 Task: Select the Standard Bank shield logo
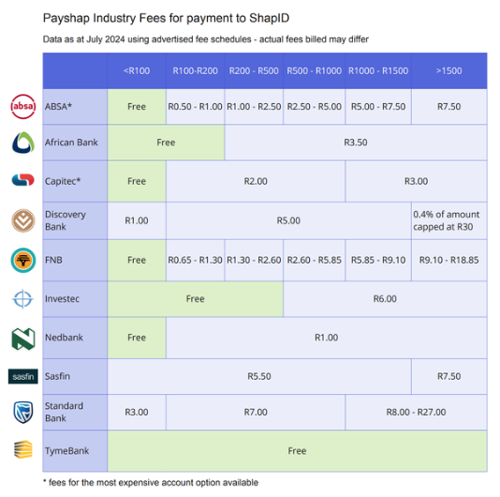[23, 412]
